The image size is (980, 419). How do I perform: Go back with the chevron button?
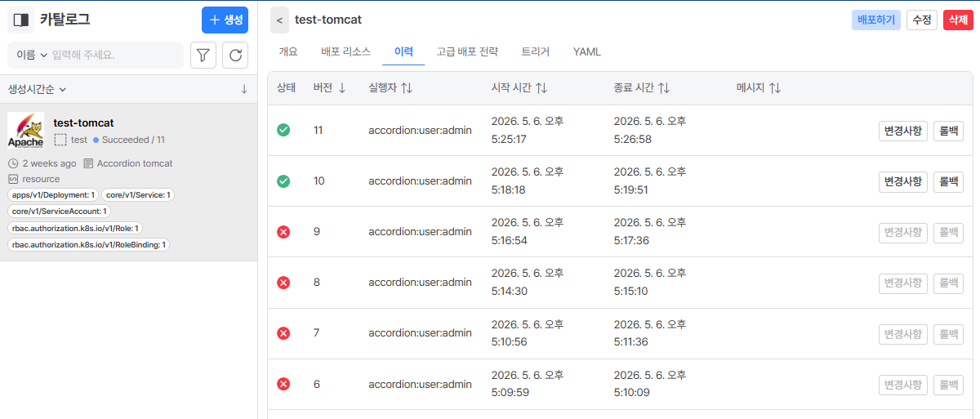[280, 20]
